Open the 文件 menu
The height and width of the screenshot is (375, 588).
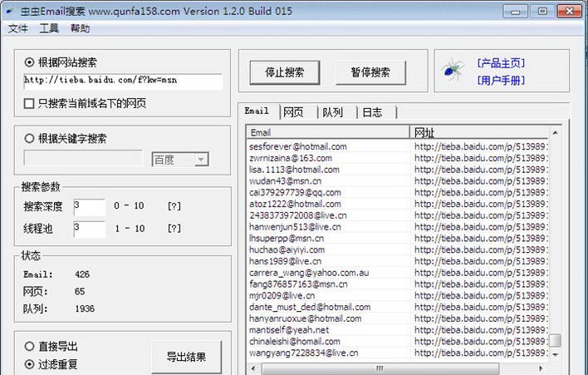pos(18,28)
